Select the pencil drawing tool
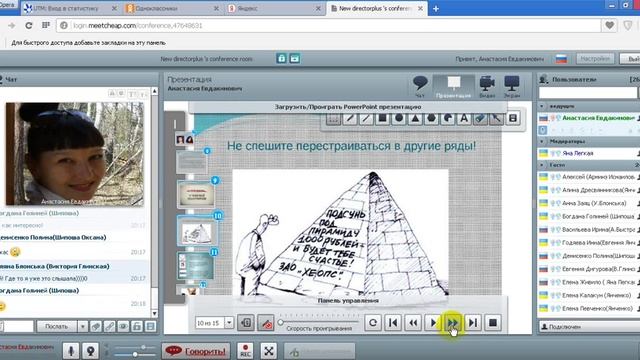Screen dimensions: 640x360 [350, 118]
